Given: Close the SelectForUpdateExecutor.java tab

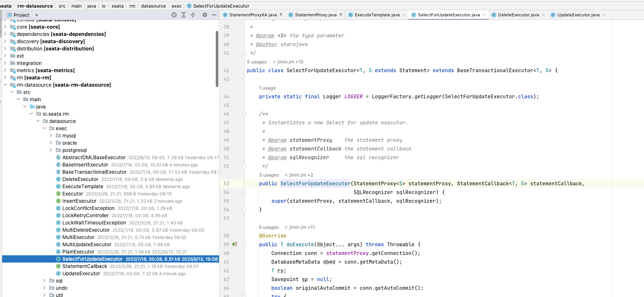Looking at the screenshot, I should coord(484,15).
